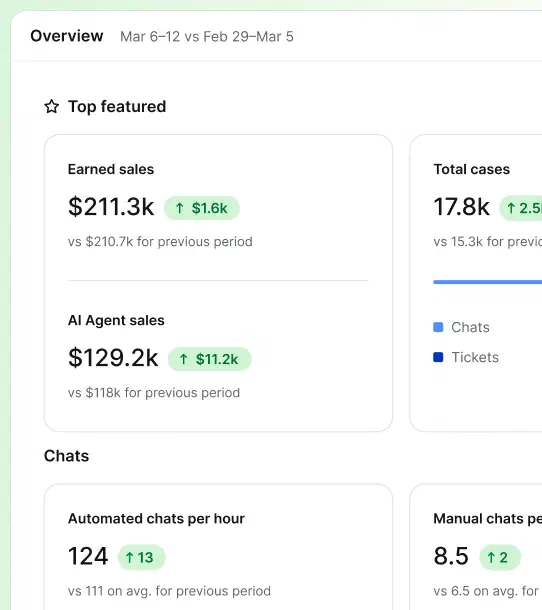Select the Tickets legend label
Viewport: 542px width, 610px height.
475,358
